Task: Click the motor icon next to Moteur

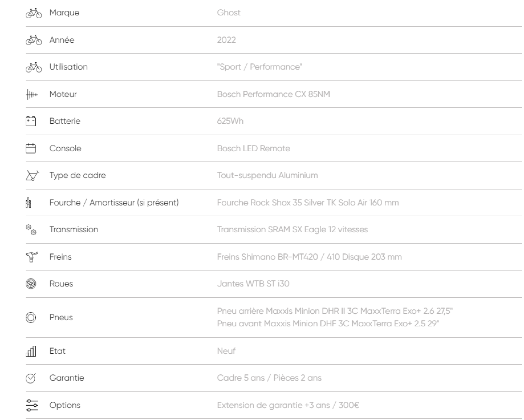Action: (32, 94)
